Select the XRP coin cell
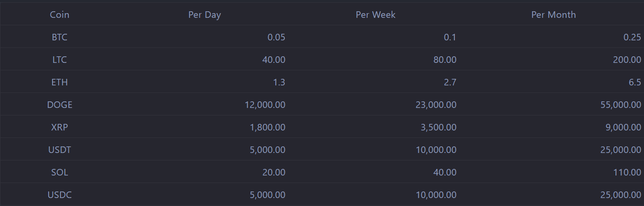 [59, 127]
